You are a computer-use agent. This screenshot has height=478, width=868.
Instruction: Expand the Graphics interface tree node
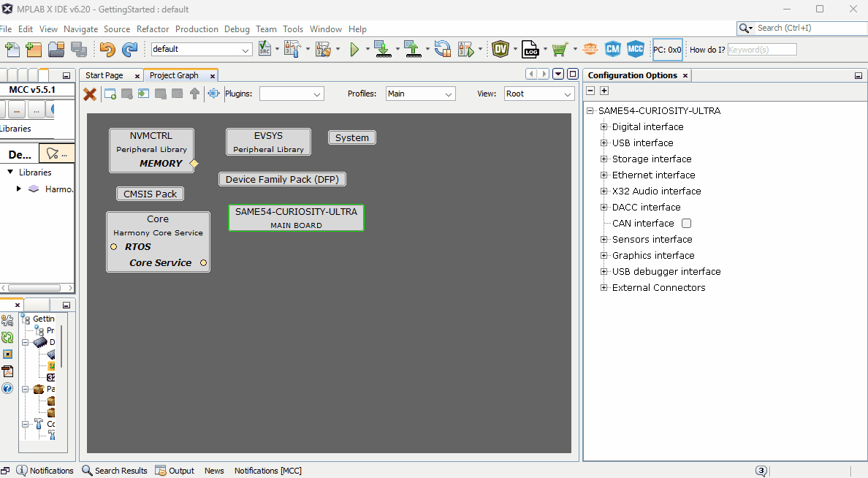click(604, 255)
